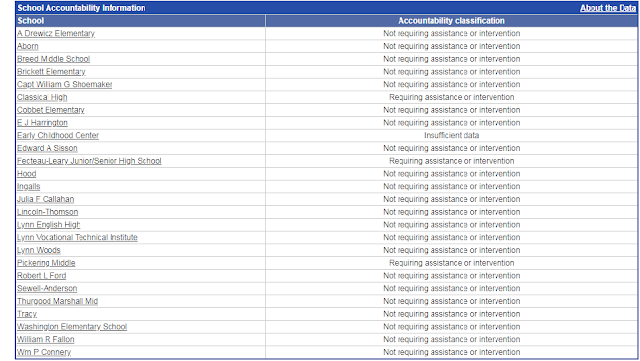
Task: Open the About the Data link
Action: (x=608, y=8)
